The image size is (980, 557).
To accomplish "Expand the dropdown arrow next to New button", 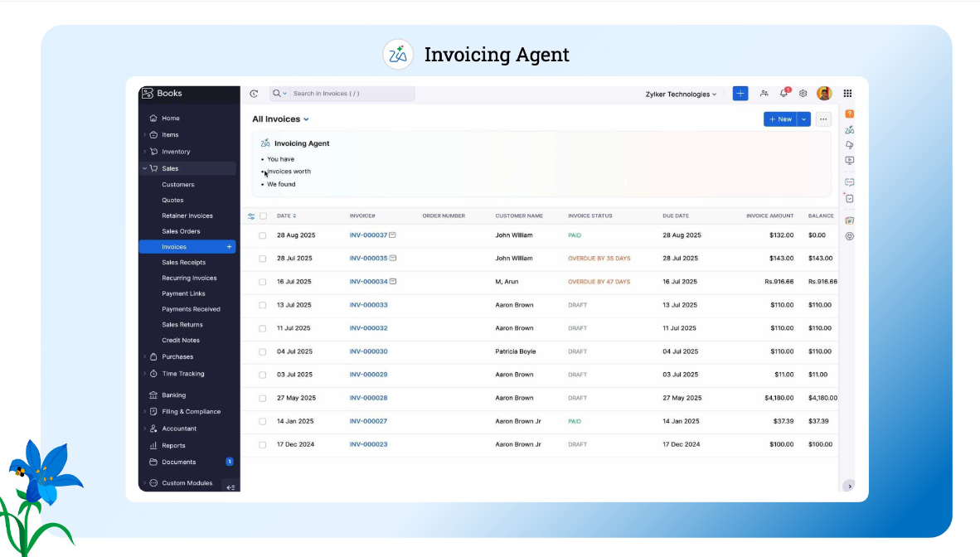I will pos(803,119).
